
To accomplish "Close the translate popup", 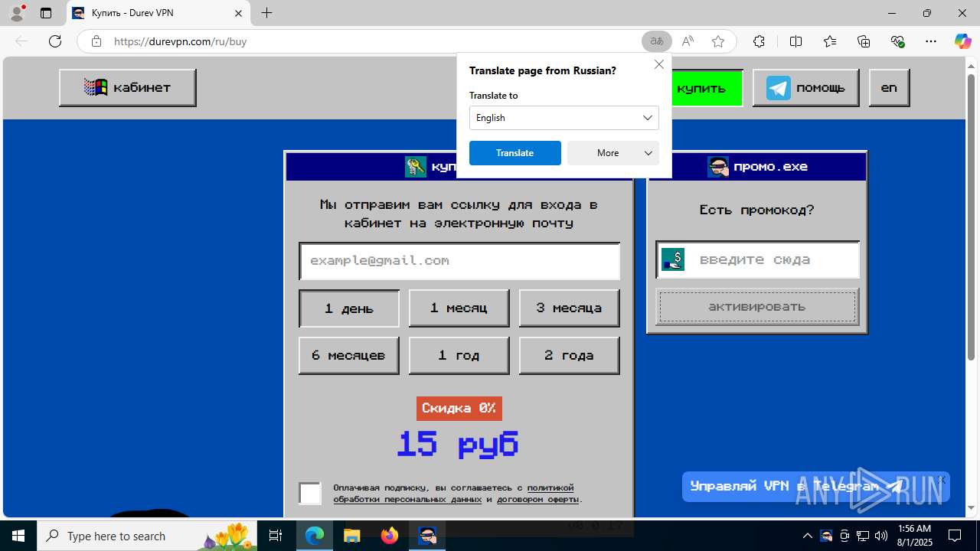I will click(659, 64).
